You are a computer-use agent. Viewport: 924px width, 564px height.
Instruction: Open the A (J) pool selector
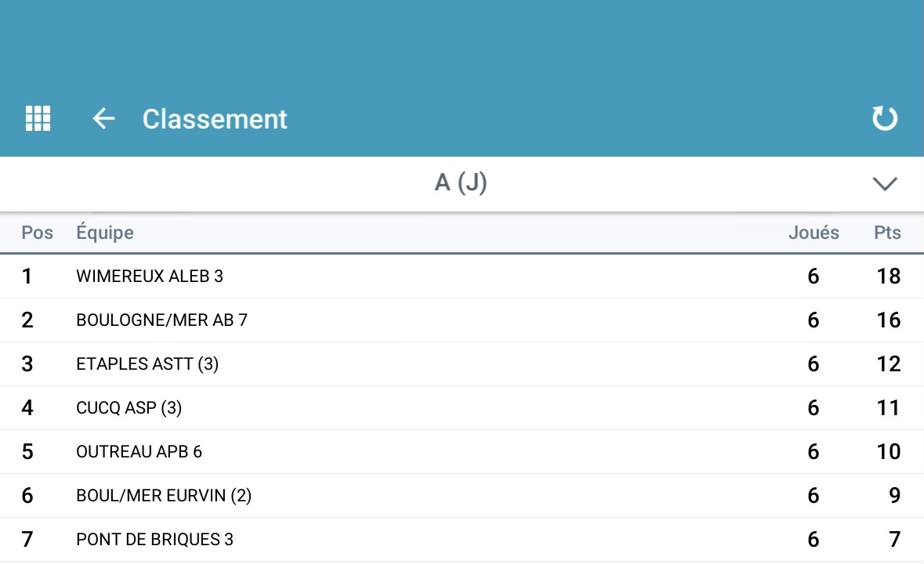462,183
